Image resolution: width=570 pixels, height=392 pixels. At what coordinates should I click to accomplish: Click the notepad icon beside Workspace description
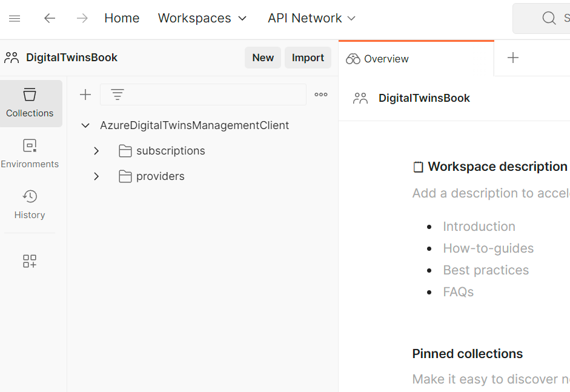click(x=419, y=167)
